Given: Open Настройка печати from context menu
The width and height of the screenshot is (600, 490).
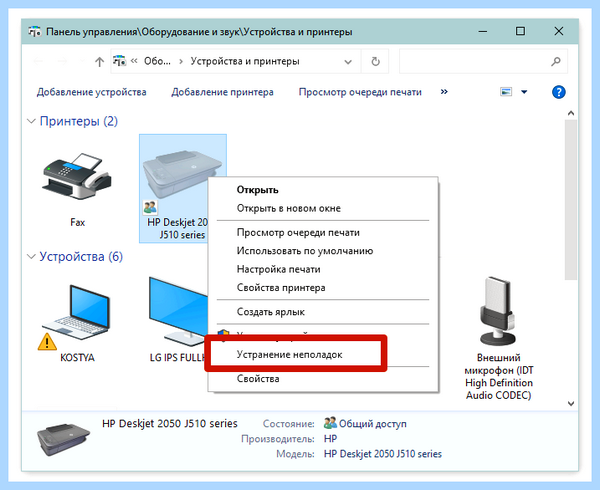Looking at the screenshot, I should click(278, 269).
